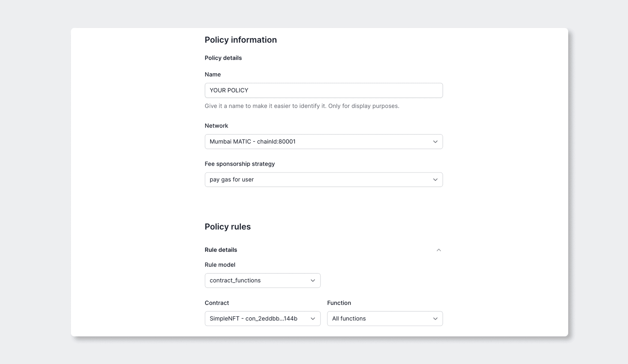Click the chevron arrow in the Contract field
Viewport: 628px width, 364px height.
313,319
